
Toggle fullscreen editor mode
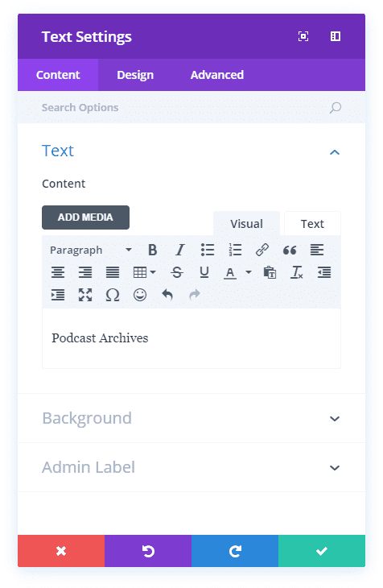click(x=85, y=295)
